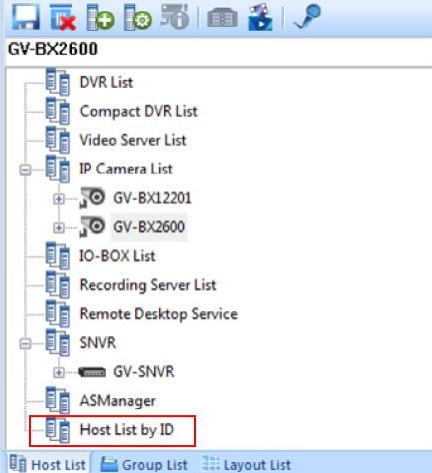Switch to the Layout List tab
The image size is (432, 473).
click(247, 464)
